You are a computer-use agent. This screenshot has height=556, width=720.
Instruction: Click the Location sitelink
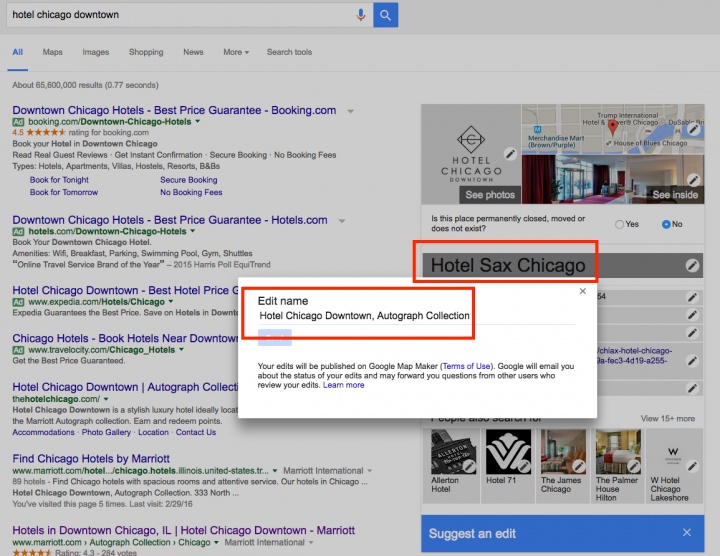click(153, 432)
